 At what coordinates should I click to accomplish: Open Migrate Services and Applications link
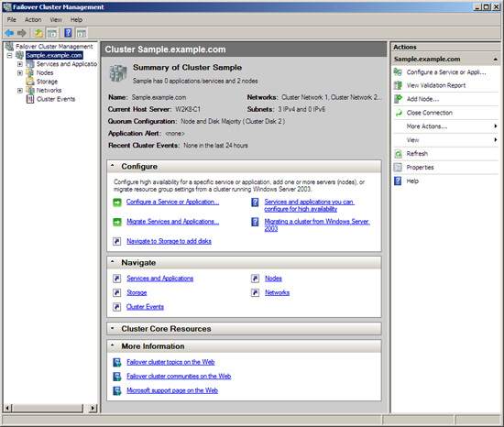[x=173, y=222]
